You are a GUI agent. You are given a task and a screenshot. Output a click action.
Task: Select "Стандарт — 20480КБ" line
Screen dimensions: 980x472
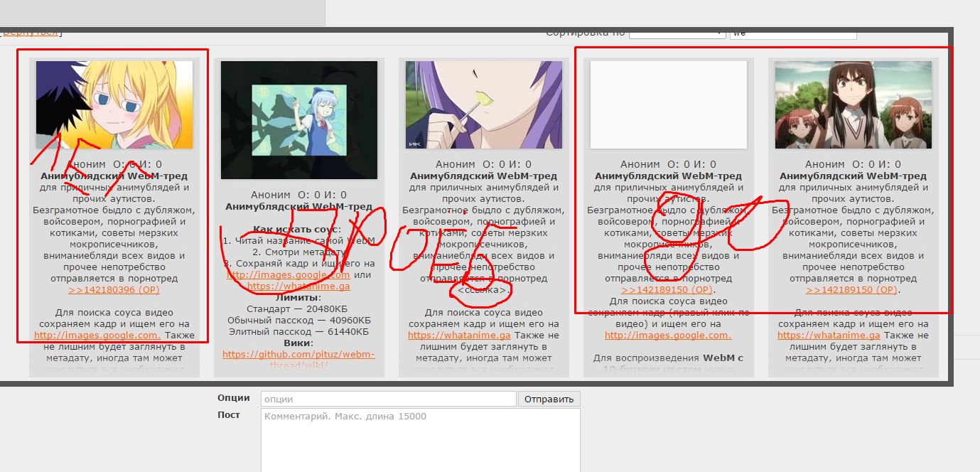pyautogui.click(x=297, y=309)
